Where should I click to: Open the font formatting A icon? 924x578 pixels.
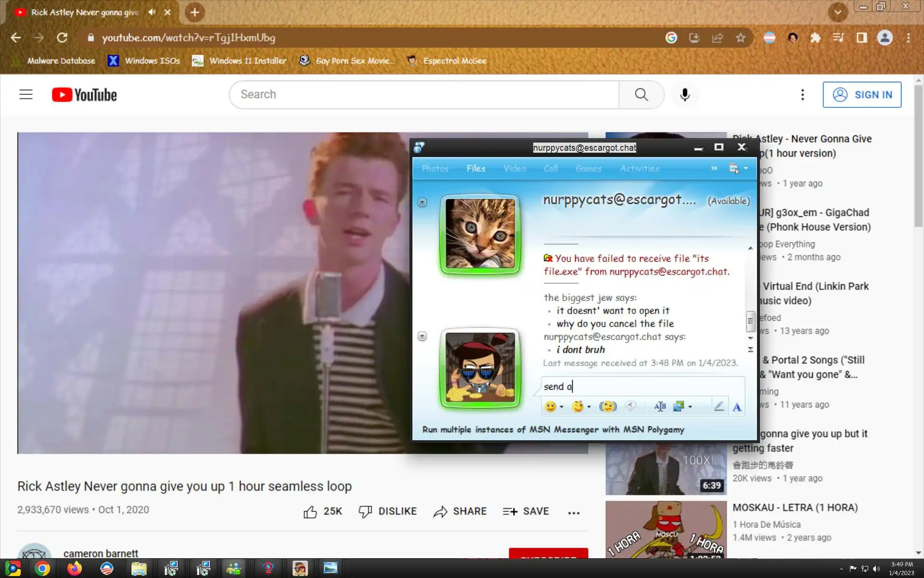click(737, 407)
